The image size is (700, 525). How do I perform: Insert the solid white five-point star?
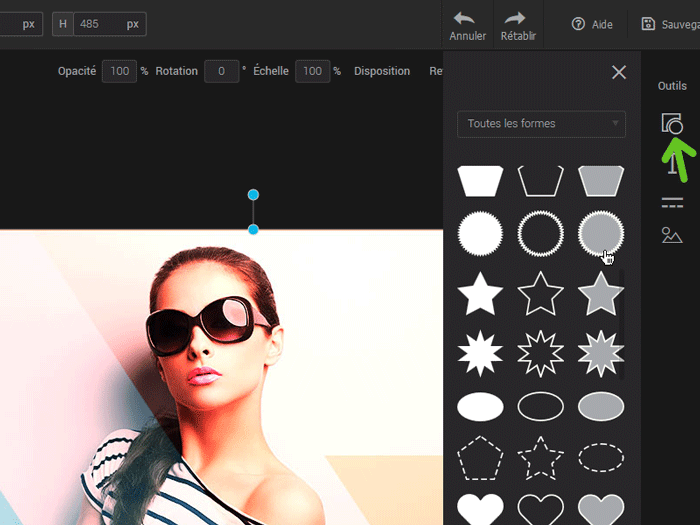click(x=480, y=293)
